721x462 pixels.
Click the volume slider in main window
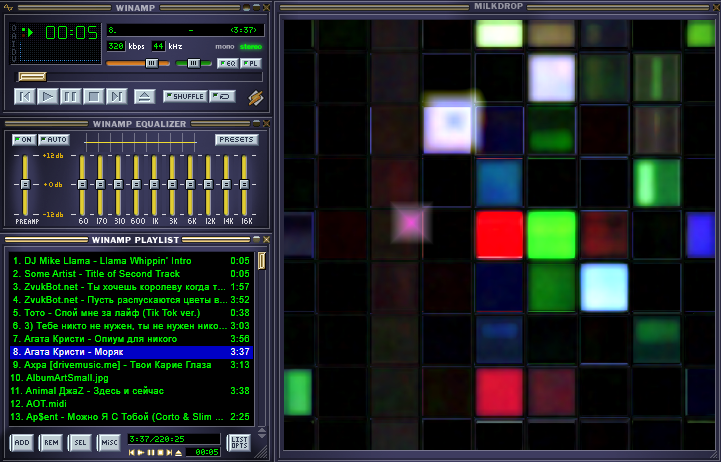point(138,63)
